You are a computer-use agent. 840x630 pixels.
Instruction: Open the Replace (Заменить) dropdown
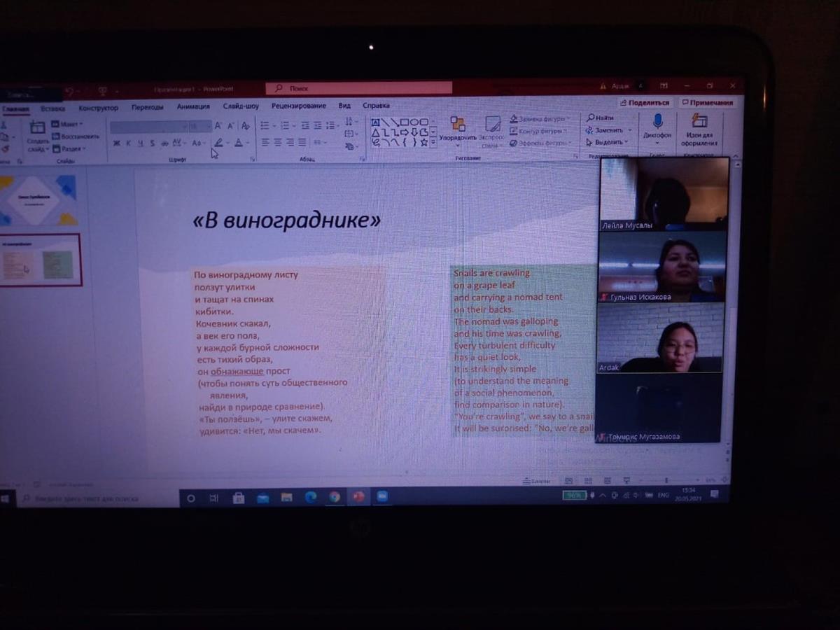(609, 130)
